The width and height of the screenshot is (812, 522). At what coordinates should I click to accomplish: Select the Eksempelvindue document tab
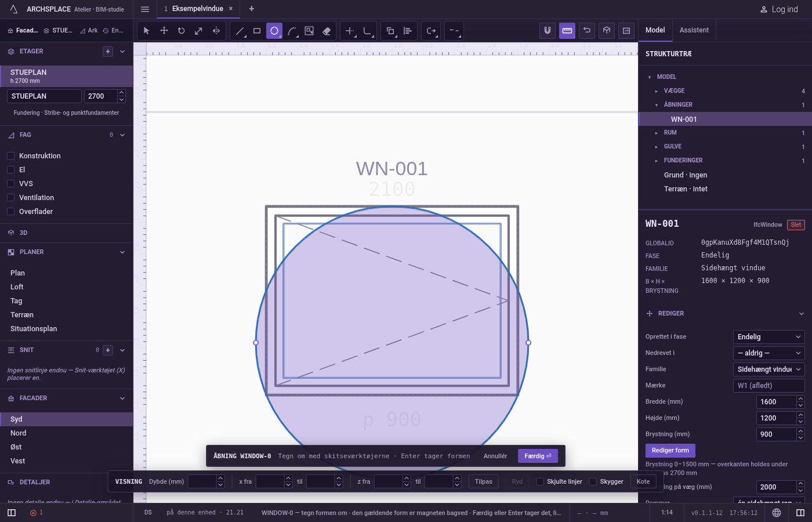pyautogui.click(x=198, y=9)
